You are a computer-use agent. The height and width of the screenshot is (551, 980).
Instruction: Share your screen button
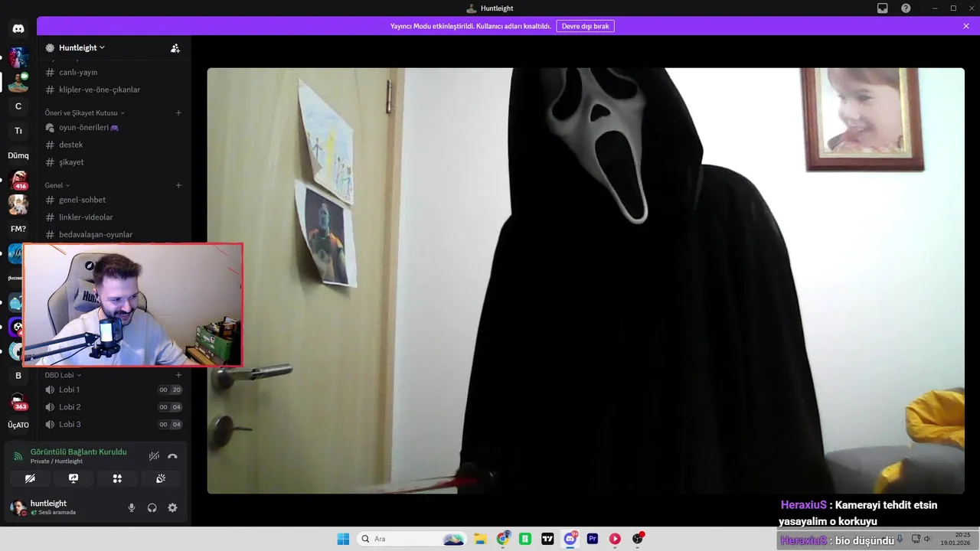pyautogui.click(x=73, y=478)
